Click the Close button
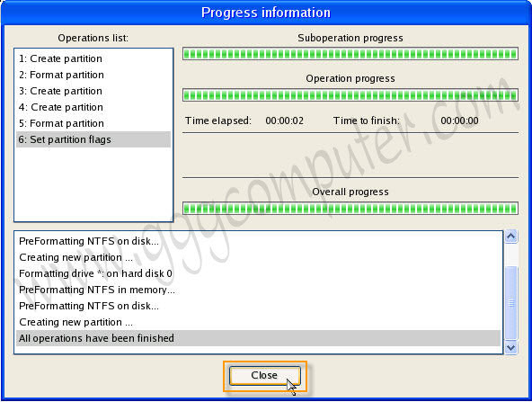Image resolution: width=532 pixels, height=402 pixels. click(x=264, y=376)
